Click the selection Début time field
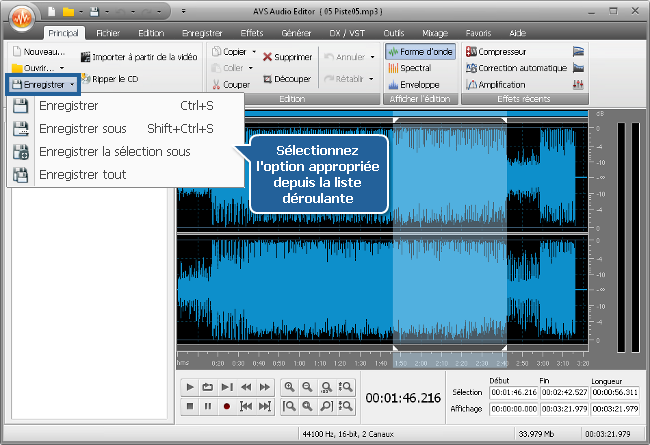 (x=513, y=392)
